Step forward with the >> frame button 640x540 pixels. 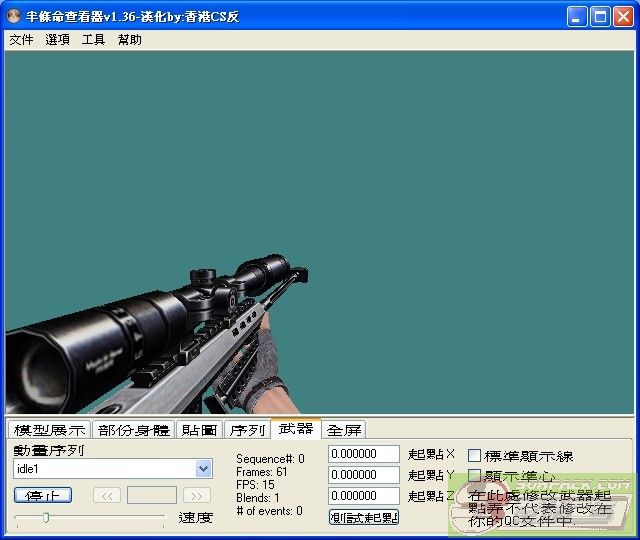coord(197,495)
